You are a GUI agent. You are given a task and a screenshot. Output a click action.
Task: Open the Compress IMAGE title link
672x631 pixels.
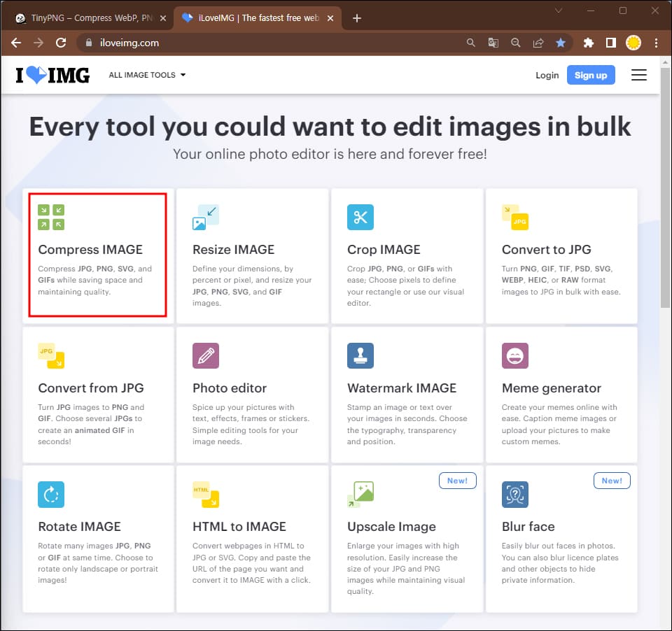90,249
